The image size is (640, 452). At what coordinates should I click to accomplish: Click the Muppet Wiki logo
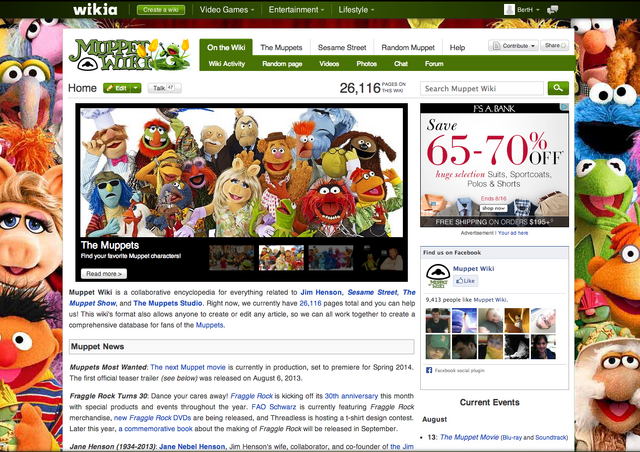[x=130, y=55]
